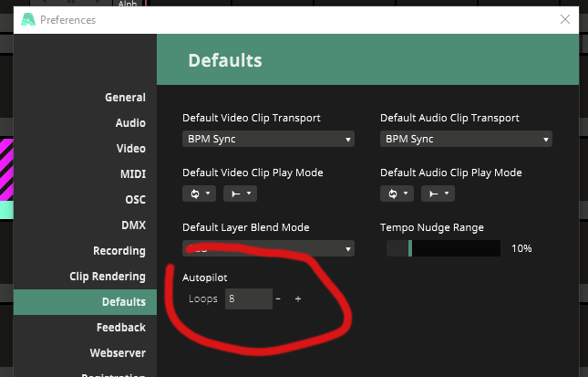Screen dimensions: 588x377
Task: Open Default Layer Blend Mode dropdown
Action: tap(268, 248)
